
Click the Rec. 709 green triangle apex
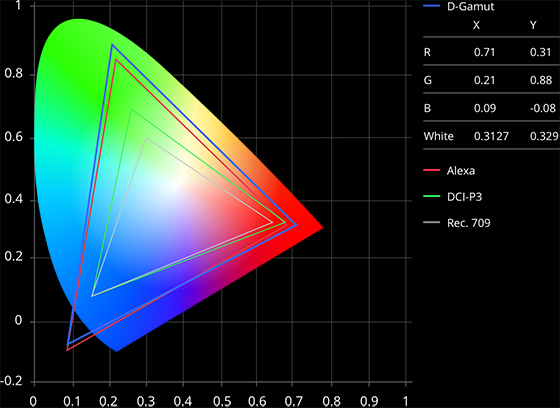[x=146, y=138]
